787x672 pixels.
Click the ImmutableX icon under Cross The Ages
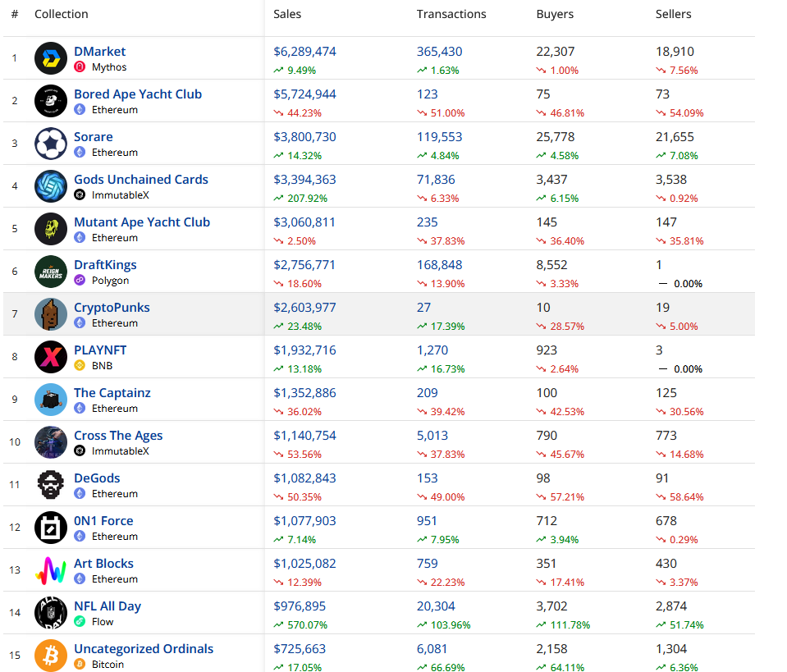pyautogui.click(x=80, y=450)
